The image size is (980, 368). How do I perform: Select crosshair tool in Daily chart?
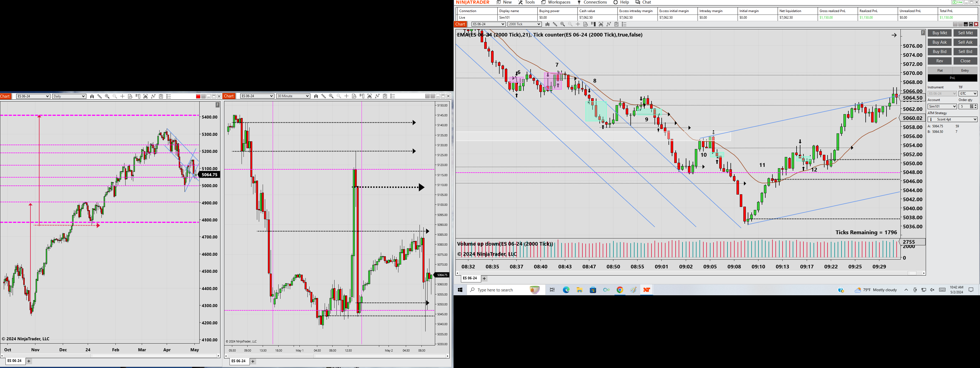click(123, 96)
